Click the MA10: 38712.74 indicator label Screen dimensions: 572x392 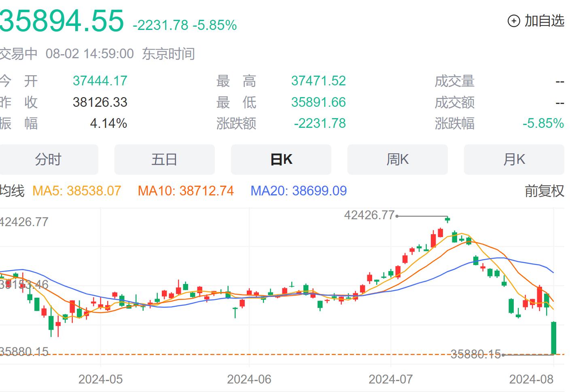[186, 191]
